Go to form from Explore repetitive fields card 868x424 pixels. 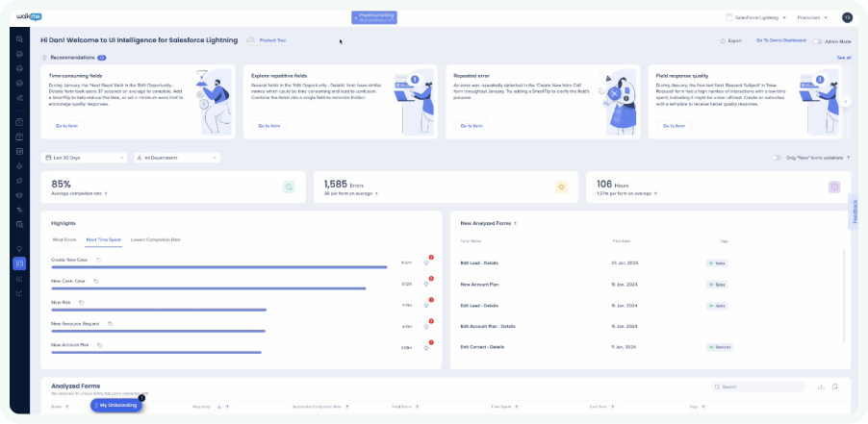click(269, 126)
